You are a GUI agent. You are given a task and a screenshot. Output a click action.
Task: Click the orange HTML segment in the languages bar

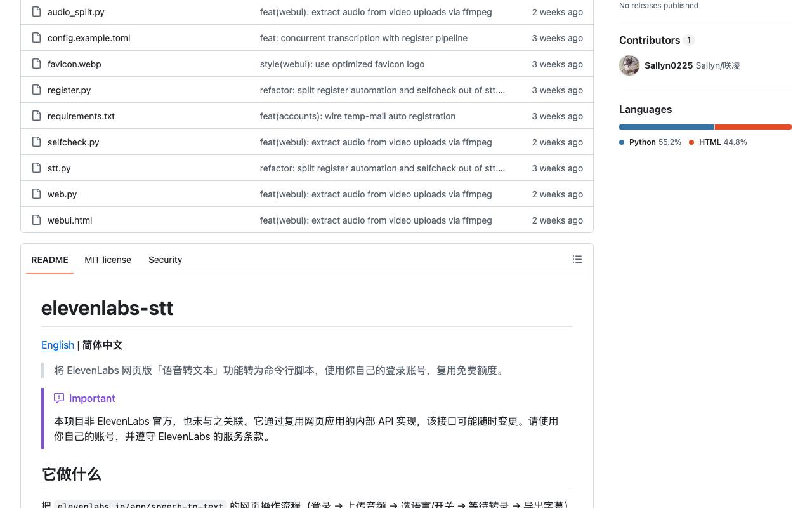754,127
